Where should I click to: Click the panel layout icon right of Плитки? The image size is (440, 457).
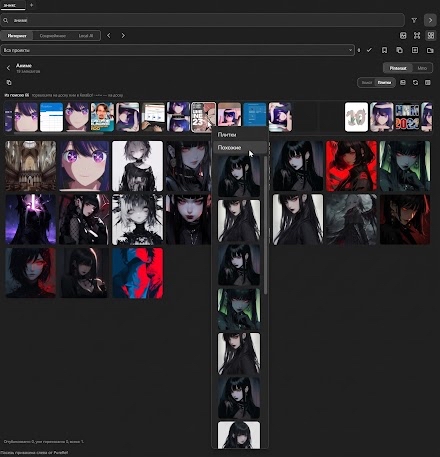[403, 82]
